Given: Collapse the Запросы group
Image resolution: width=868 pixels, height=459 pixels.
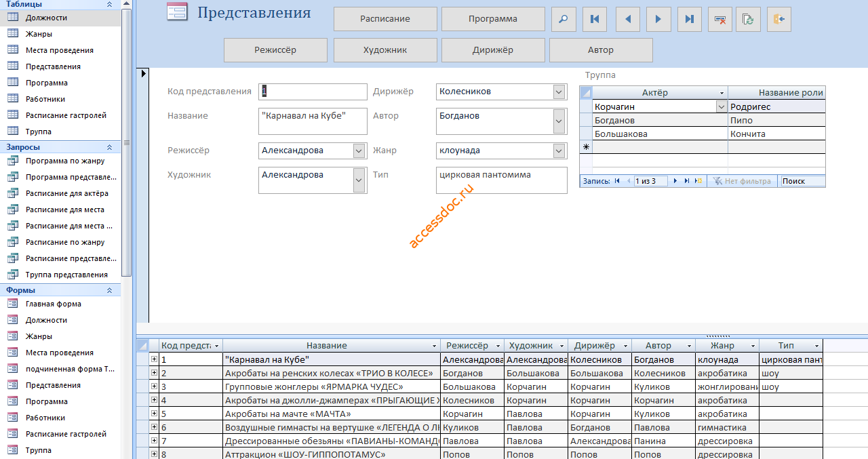Looking at the screenshot, I should pos(109,147).
